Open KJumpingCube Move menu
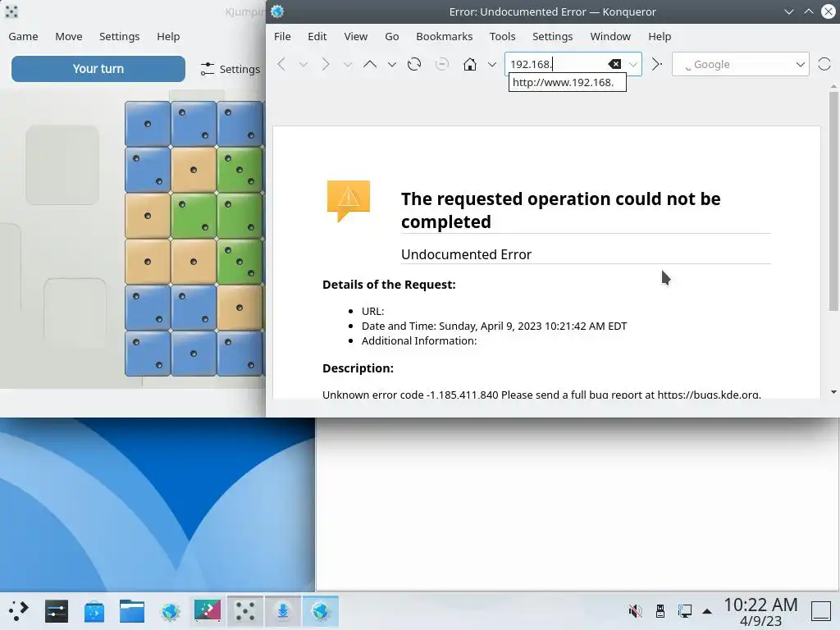 click(x=69, y=36)
